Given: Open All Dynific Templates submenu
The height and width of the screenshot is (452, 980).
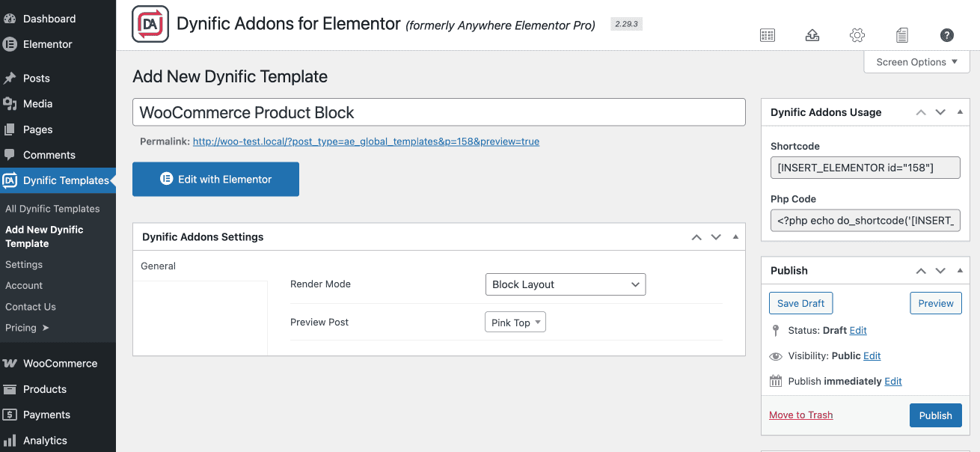Looking at the screenshot, I should click(x=52, y=209).
